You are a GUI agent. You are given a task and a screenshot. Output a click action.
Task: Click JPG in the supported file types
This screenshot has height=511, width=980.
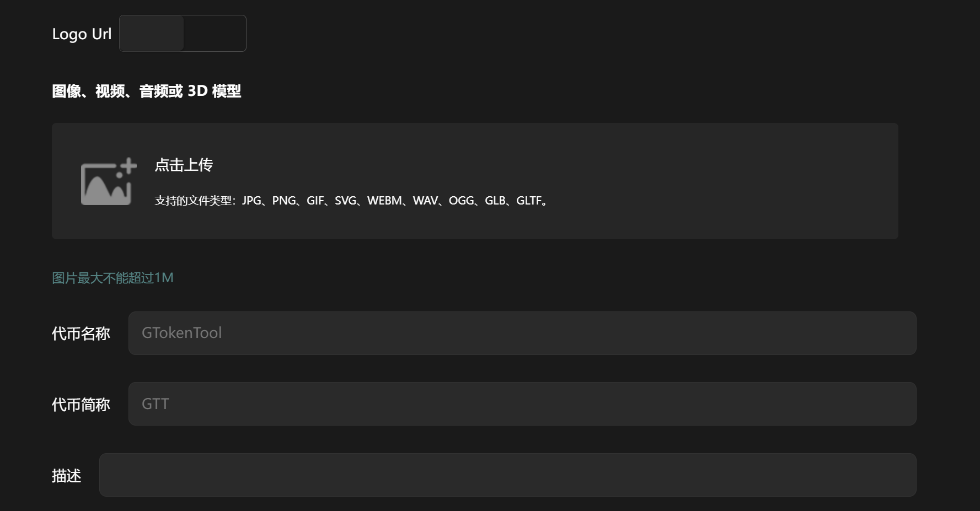[251, 201]
